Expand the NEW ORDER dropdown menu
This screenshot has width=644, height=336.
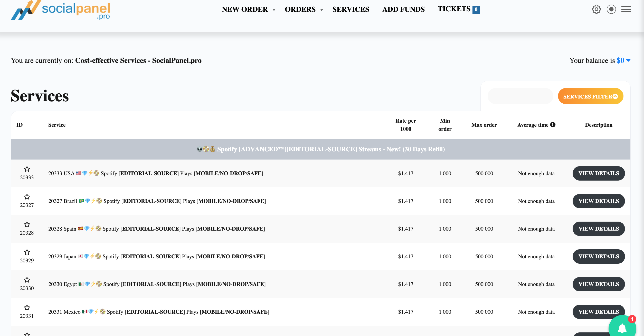point(248,9)
